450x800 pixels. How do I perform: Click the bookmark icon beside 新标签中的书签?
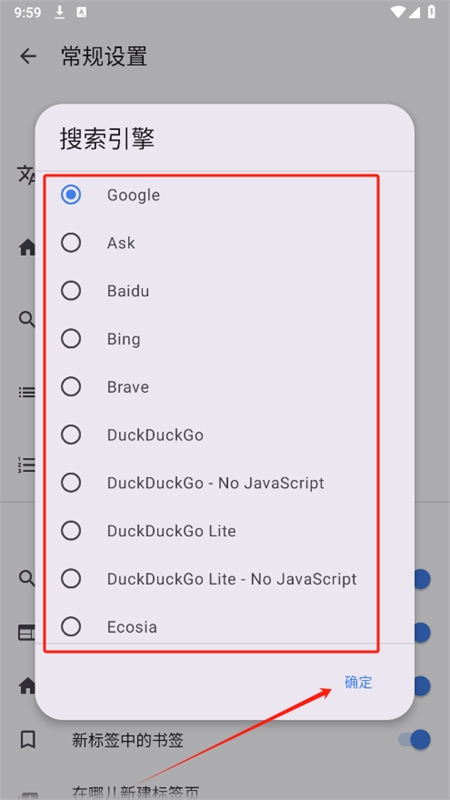point(28,739)
